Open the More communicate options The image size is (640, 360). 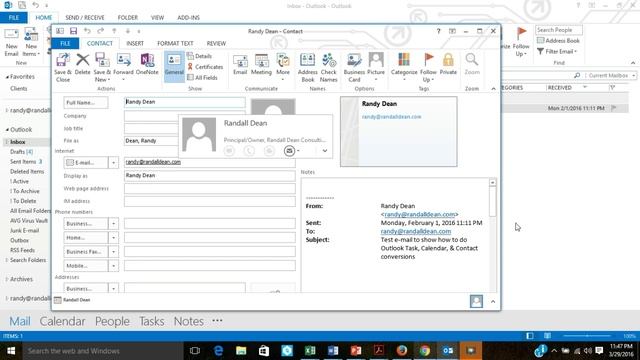[x=283, y=66]
